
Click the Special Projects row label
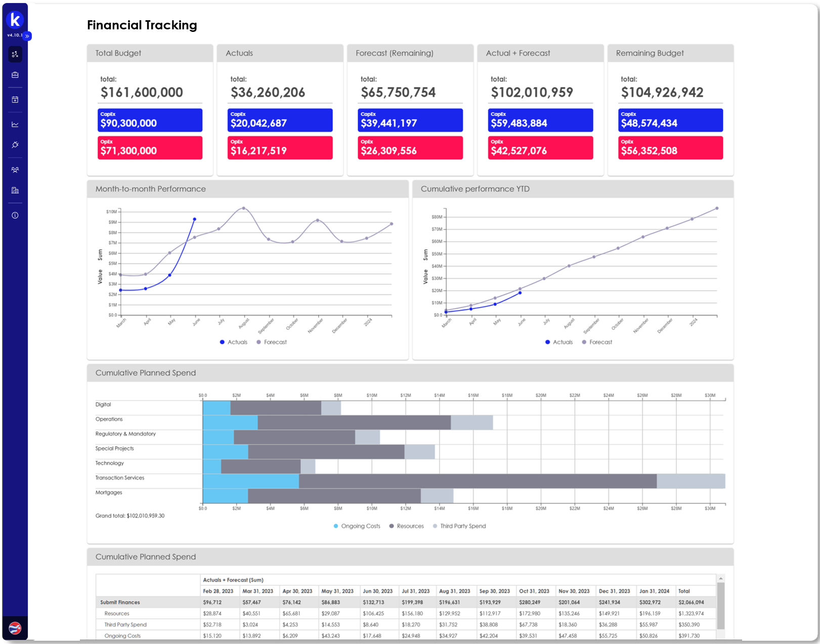(115, 448)
